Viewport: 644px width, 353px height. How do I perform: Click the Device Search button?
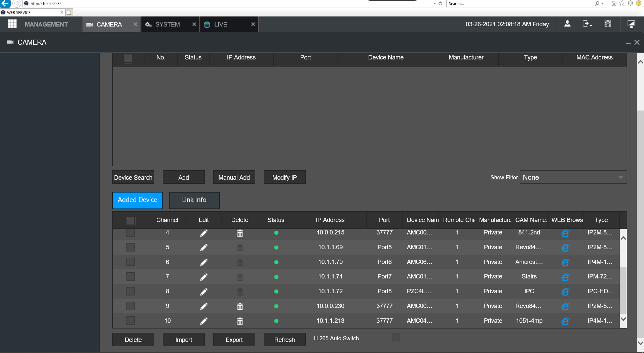(133, 177)
